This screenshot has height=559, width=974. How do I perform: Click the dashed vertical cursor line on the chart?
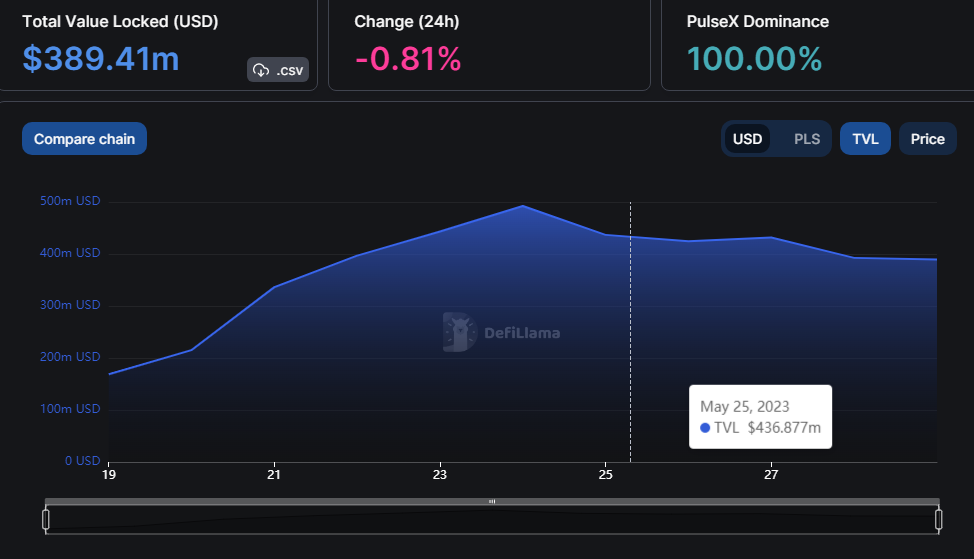(630, 332)
